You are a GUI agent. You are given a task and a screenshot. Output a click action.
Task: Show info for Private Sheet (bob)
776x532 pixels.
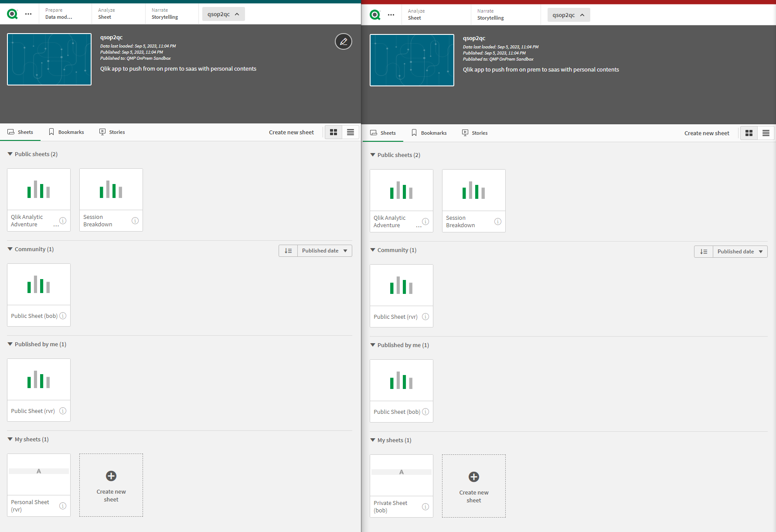425,507
